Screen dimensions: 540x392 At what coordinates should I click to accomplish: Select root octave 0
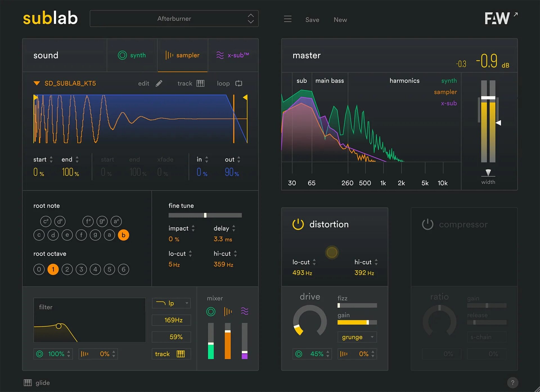click(39, 269)
